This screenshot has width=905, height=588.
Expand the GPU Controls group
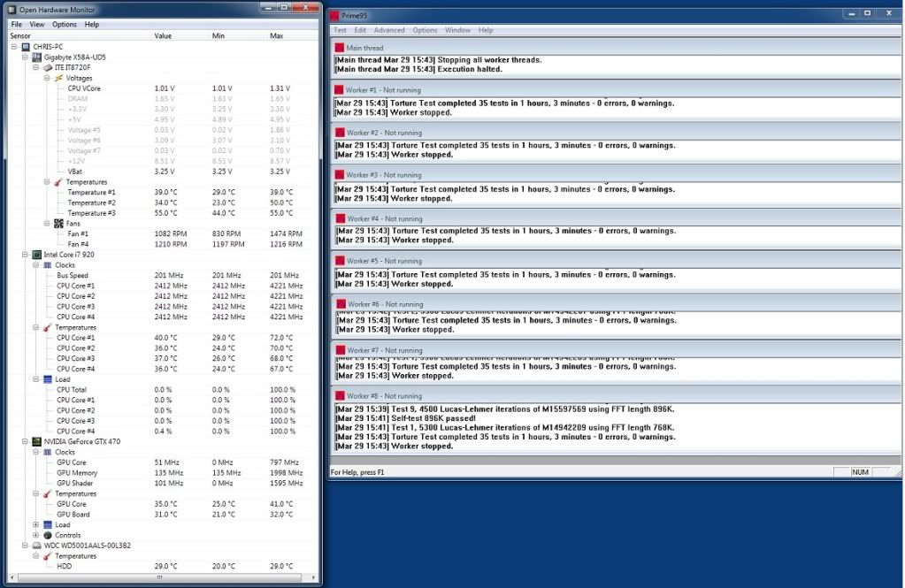coord(36,535)
